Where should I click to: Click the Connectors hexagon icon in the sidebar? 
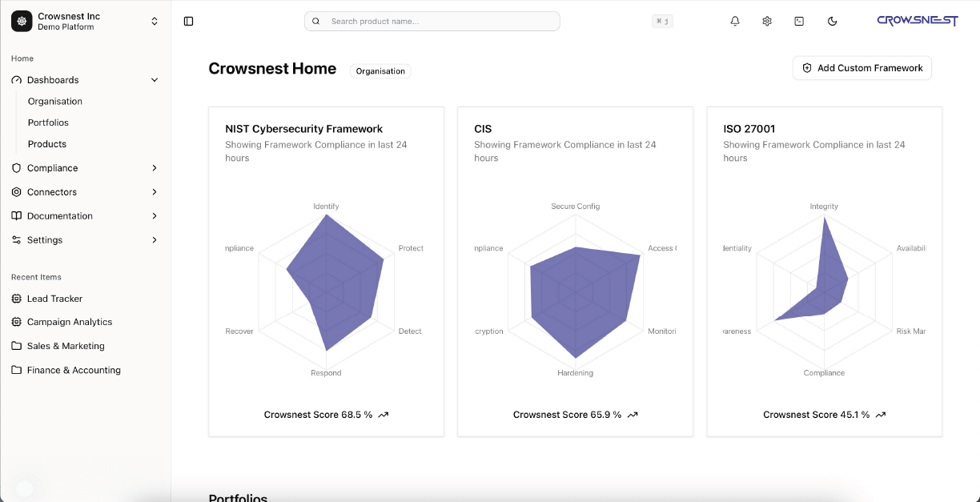(17, 192)
